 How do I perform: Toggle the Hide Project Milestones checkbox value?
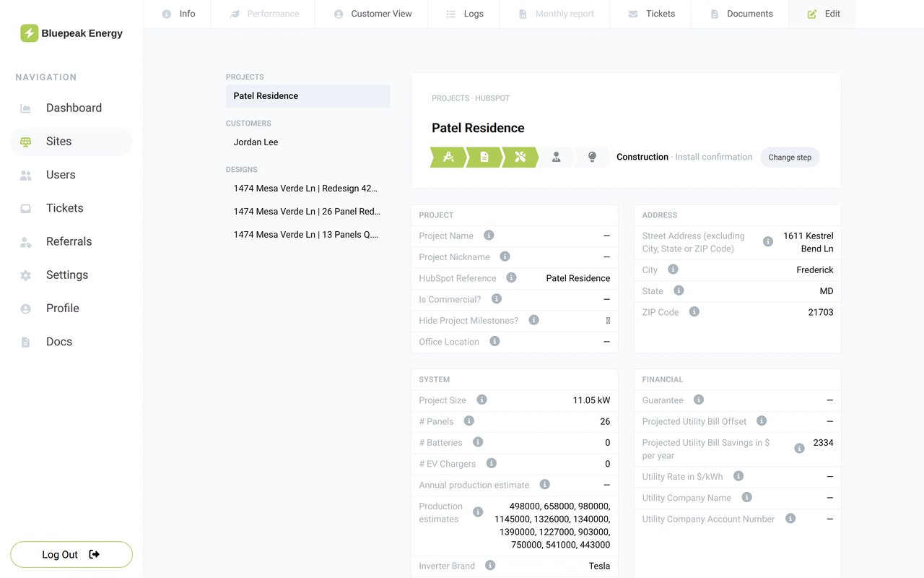[x=608, y=320]
